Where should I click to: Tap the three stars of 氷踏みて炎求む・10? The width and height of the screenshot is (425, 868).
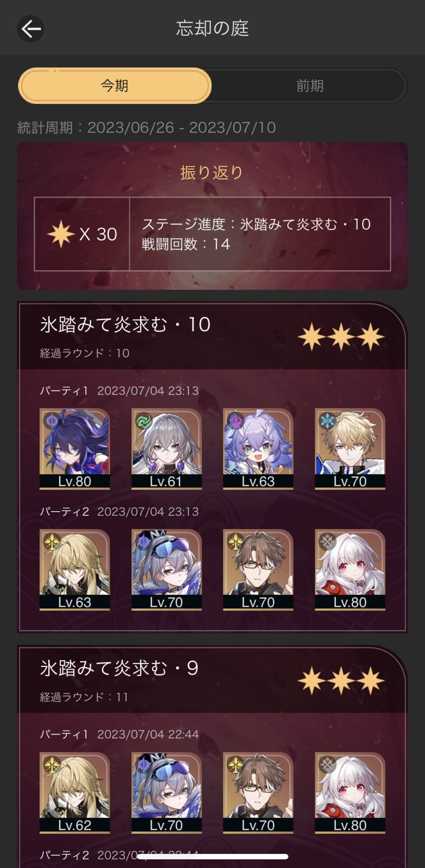341,337
